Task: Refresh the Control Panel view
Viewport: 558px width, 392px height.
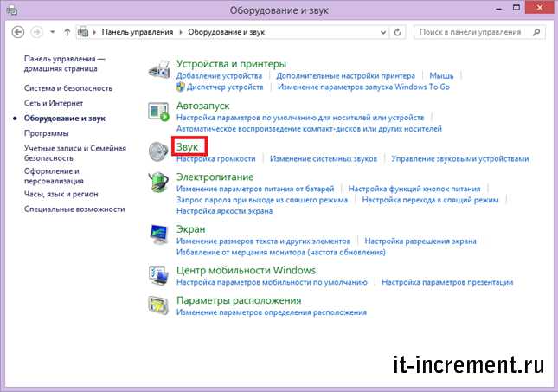Action: (397, 32)
